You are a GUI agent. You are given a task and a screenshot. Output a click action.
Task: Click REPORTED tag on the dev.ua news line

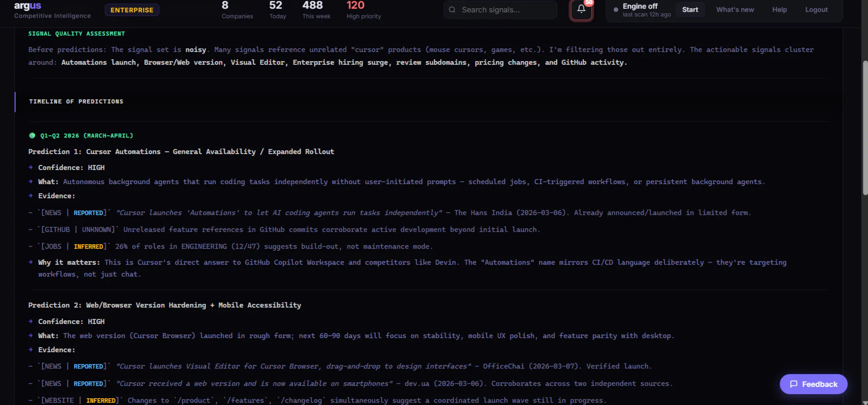(88, 384)
